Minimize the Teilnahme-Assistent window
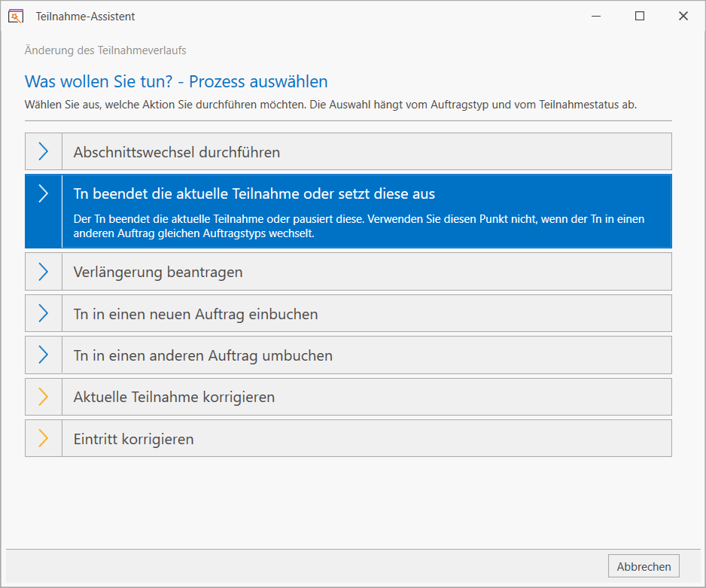 tap(596, 17)
